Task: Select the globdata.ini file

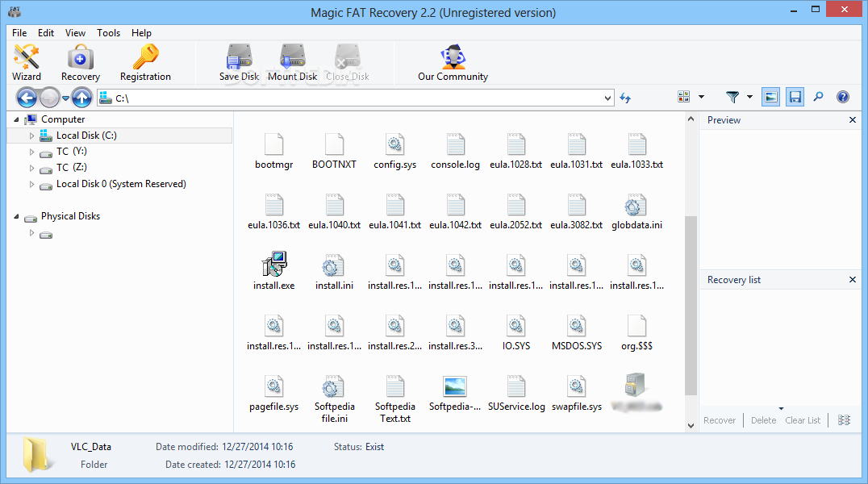Action: [636, 211]
